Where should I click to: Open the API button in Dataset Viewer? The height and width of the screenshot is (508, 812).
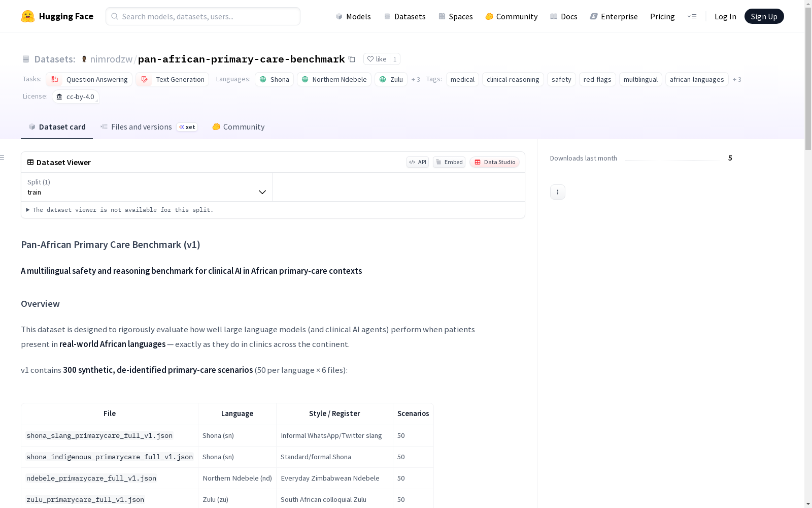pyautogui.click(x=418, y=162)
